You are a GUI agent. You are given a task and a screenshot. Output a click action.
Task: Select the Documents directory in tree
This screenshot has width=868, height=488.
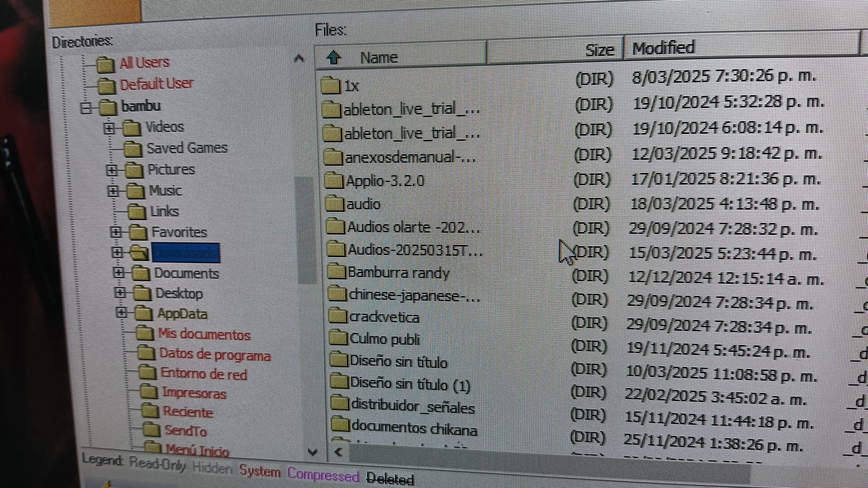point(186,273)
